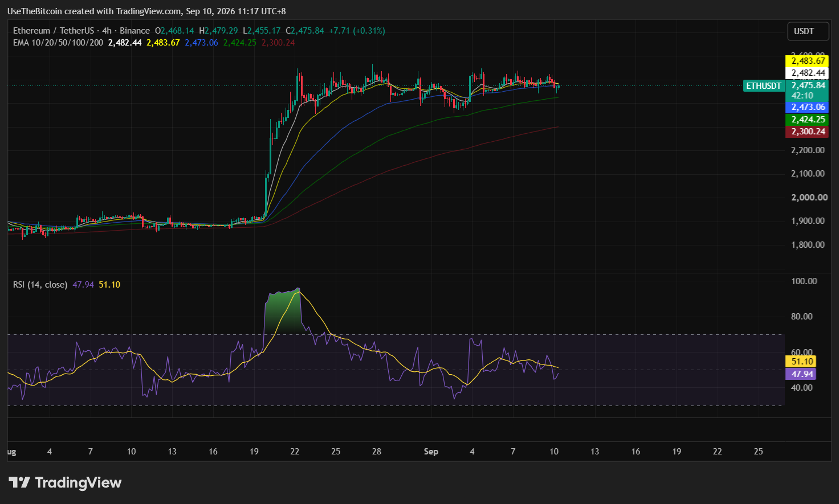The image size is (839, 504).
Task: Click the blue 2,473.06 price axis label
Action: pos(807,107)
